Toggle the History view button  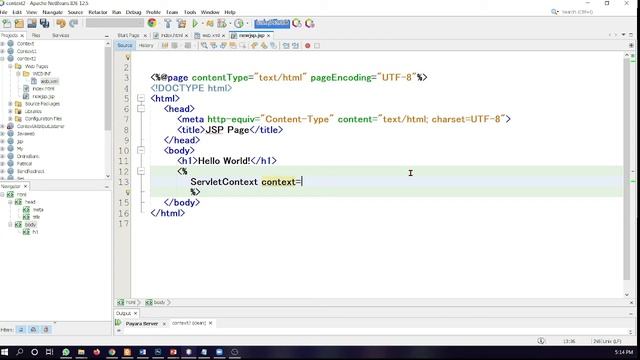(146, 45)
